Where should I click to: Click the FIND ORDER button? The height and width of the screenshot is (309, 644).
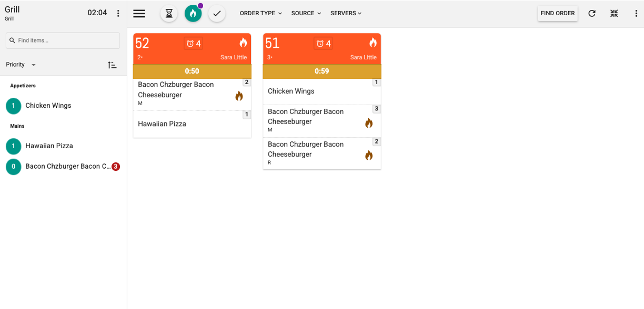tap(557, 14)
